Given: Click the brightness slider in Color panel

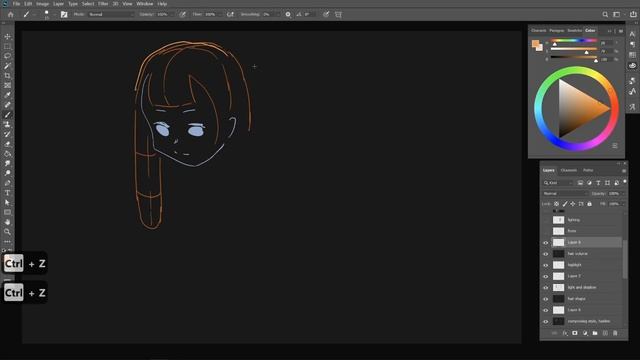Looking at the screenshot, I should pos(574,57).
